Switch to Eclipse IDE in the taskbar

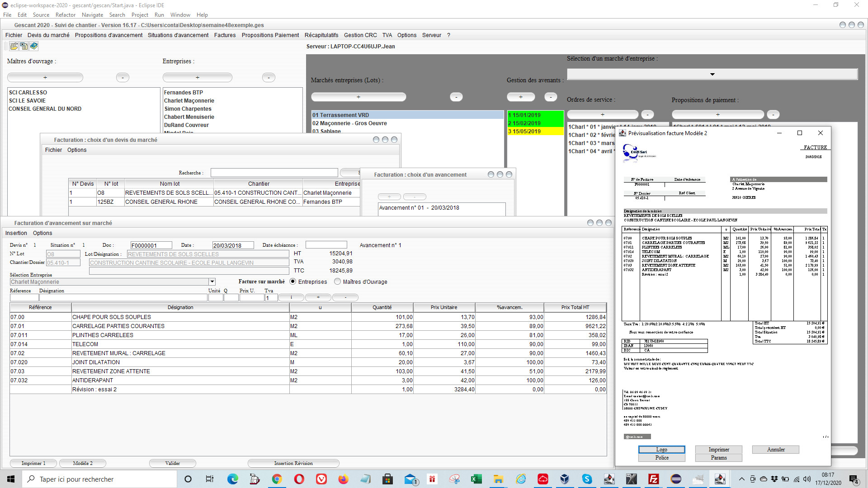pyautogui.click(x=676, y=479)
